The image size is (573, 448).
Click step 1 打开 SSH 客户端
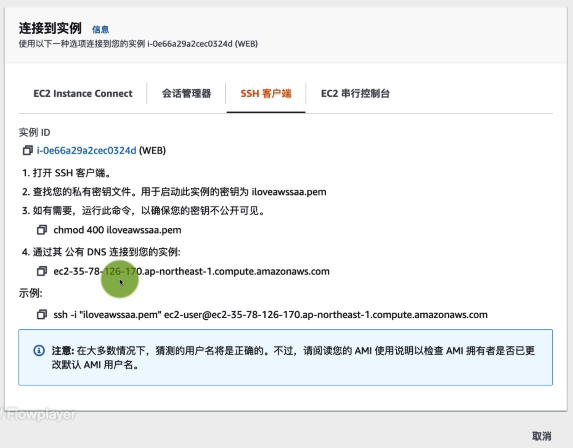click(67, 173)
